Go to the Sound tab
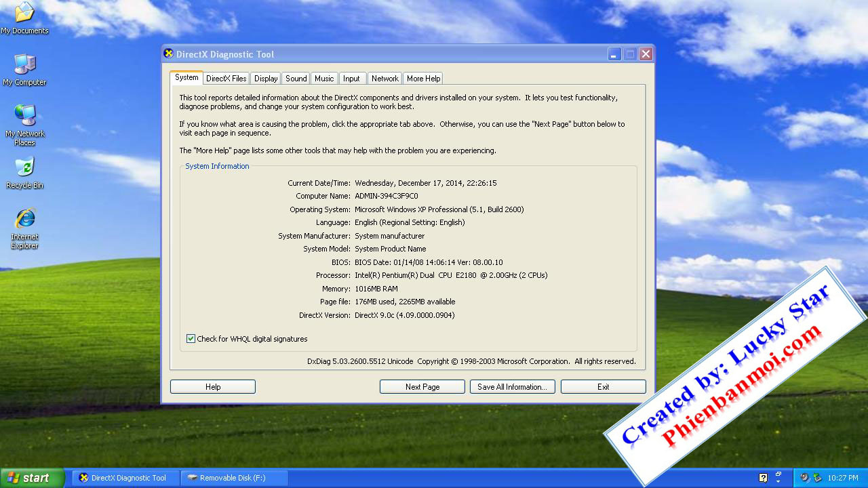 tap(296, 79)
